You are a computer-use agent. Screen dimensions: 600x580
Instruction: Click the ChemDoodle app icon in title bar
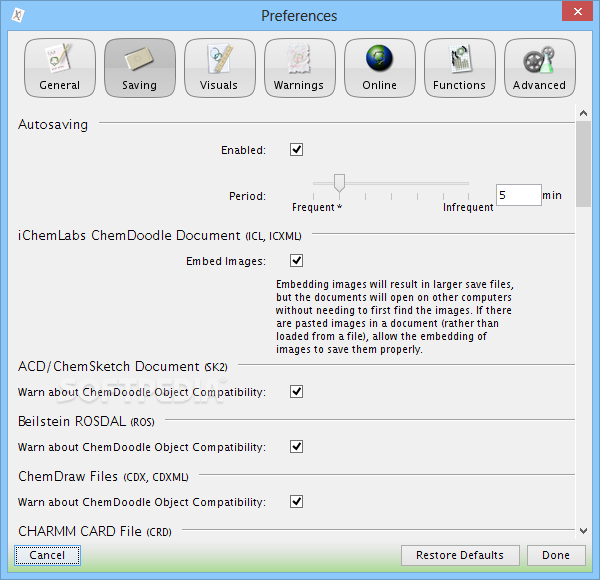click(17, 15)
